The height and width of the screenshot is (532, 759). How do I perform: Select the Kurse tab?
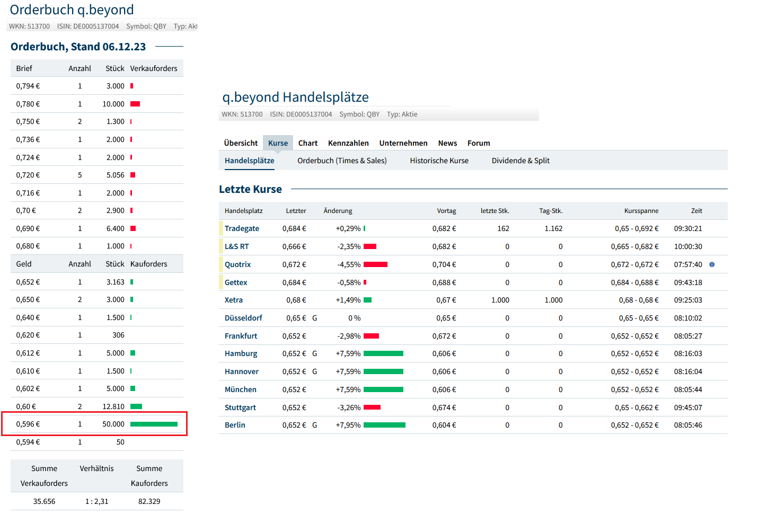pos(278,143)
